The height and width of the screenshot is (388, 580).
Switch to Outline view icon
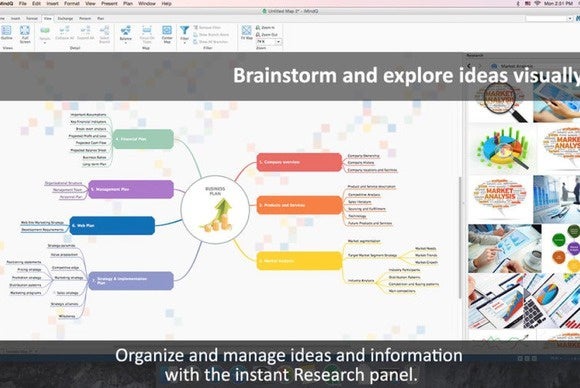(x=7, y=30)
